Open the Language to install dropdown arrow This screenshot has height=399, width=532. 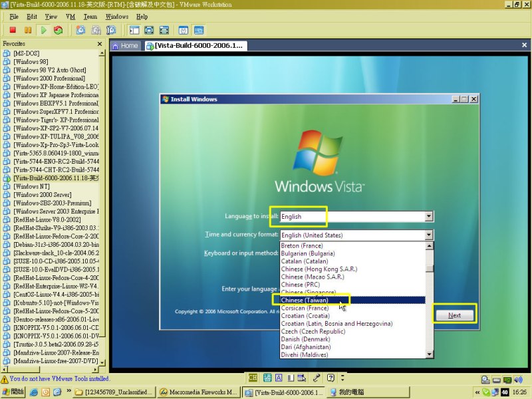(x=429, y=216)
